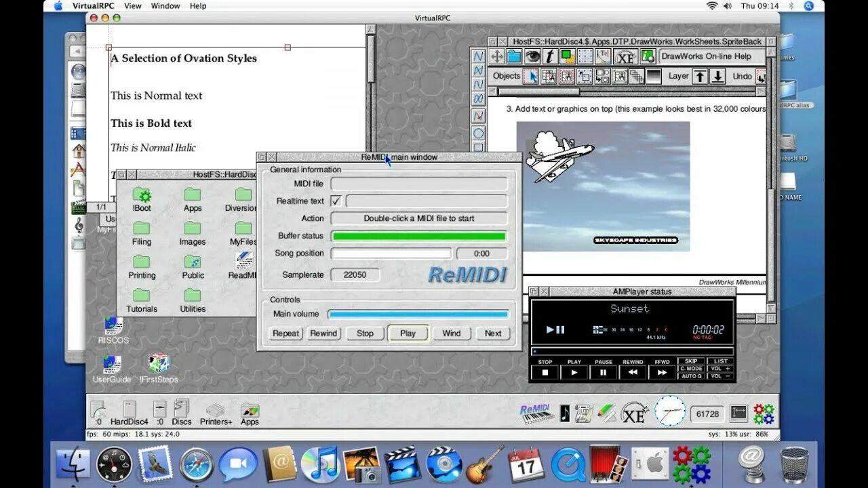Click the analogue clock on the icon bar
This screenshot has width=868, height=488.
[670, 411]
